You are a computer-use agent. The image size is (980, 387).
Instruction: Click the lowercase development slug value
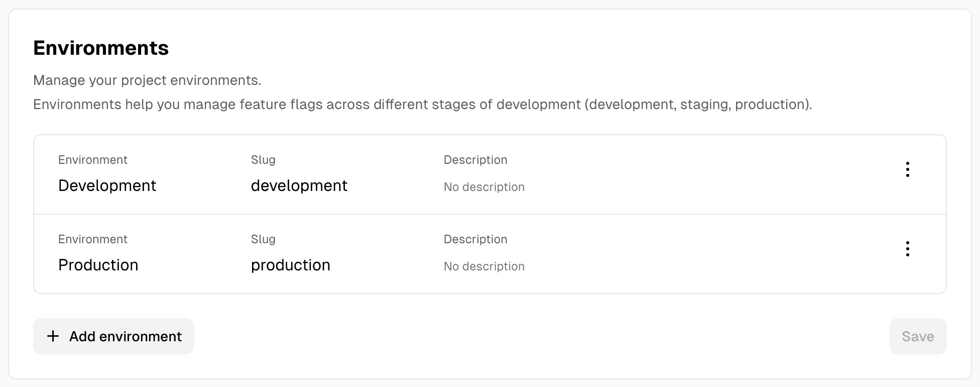click(x=299, y=185)
